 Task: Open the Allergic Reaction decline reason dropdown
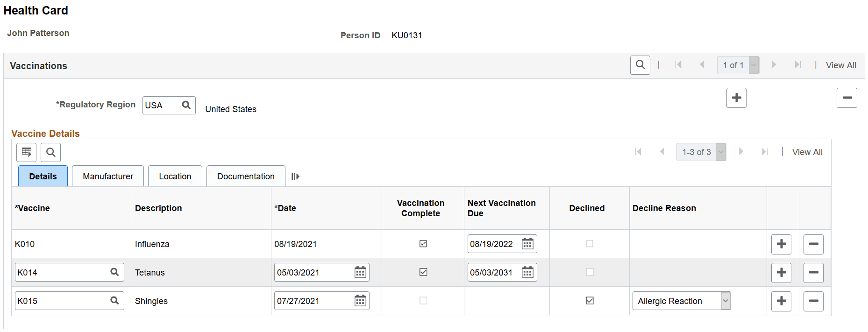tap(726, 301)
